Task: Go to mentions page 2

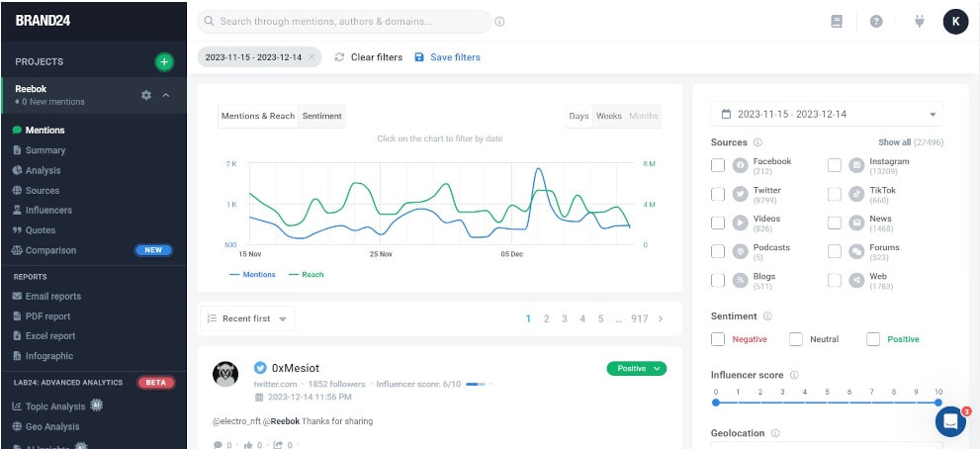Action: [x=546, y=318]
